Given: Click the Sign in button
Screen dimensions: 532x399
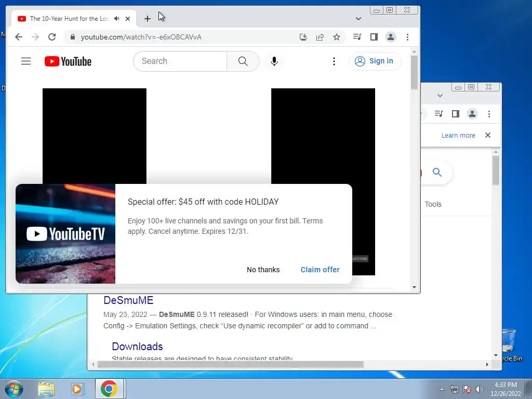Looking at the screenshot, I should [x=375, y=61].
